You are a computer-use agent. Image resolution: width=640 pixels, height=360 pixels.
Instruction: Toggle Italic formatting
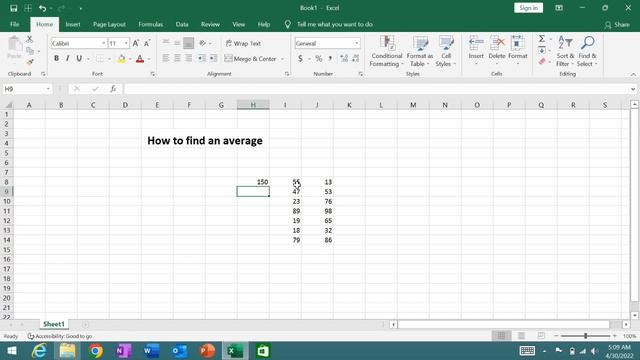68,59
